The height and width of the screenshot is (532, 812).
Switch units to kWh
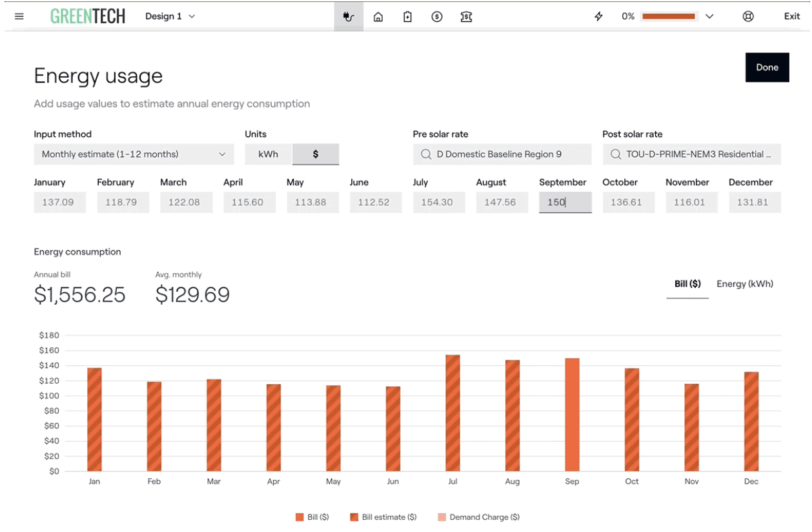(268, 154)
